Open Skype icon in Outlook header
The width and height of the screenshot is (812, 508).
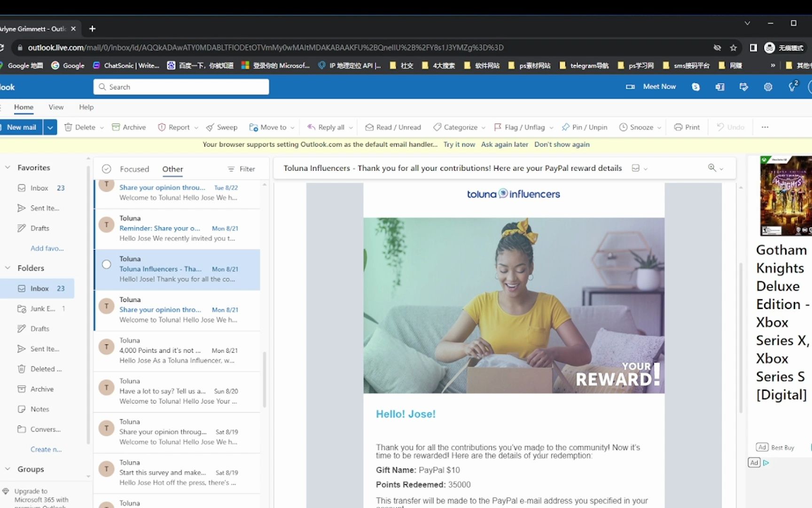(695, 87)
